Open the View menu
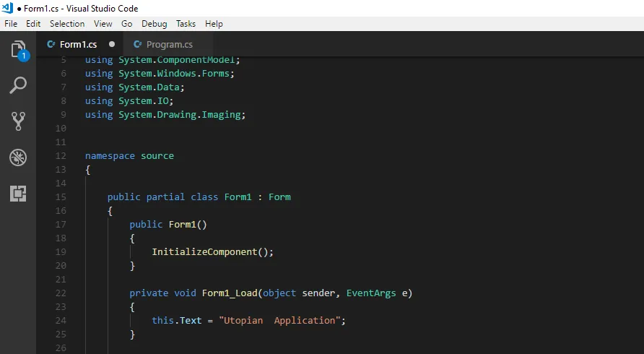The image size is (644, 354). [x=103, y=24]
